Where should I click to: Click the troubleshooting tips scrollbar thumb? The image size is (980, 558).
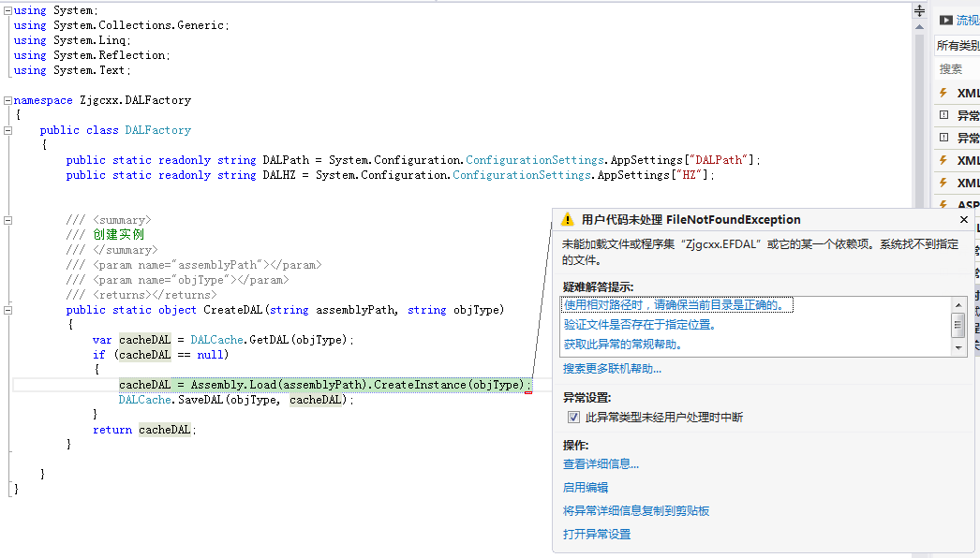pos(958,325)
